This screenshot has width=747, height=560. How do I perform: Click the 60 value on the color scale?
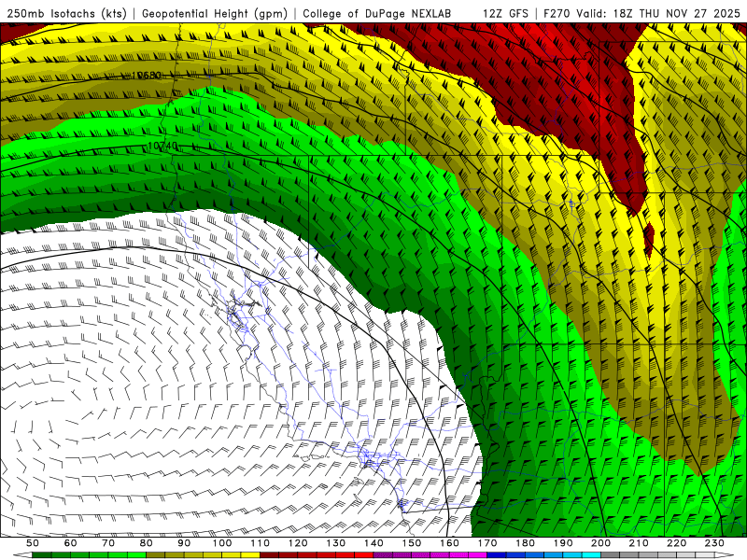[71, 543]
